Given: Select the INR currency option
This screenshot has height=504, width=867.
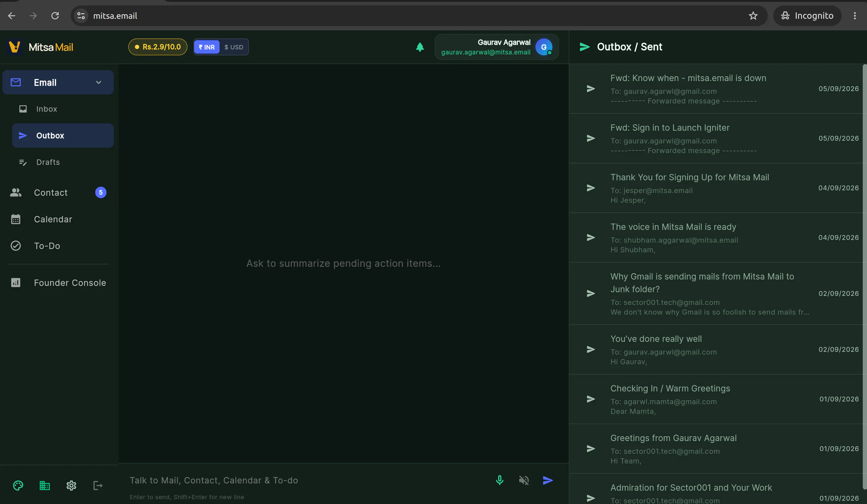Looking at the screenshot, I should pyautogui.click(x=207, y=47).
